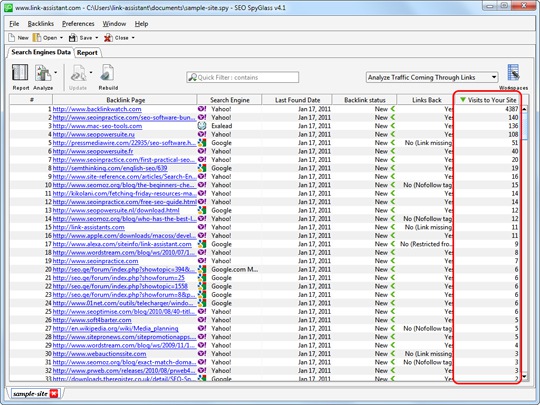Screen dimensions: 540x405
Task: Open the soft4barter.com link
Action: coord(92,320)
